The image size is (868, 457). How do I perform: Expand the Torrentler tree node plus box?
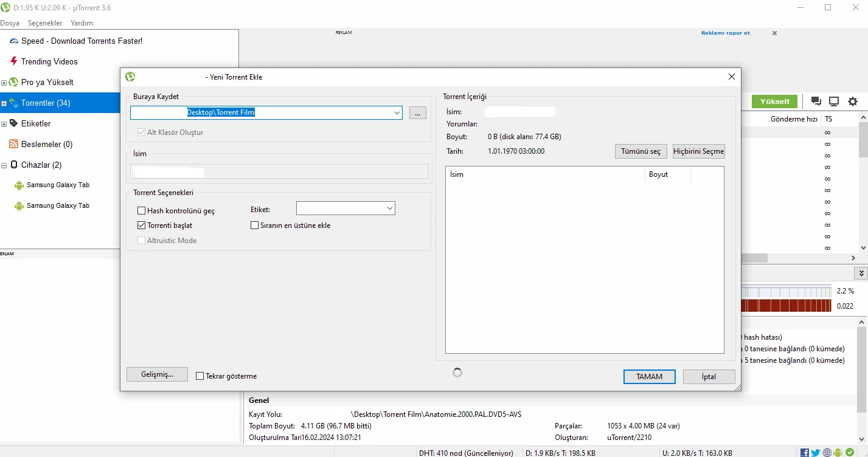point(4,103)
